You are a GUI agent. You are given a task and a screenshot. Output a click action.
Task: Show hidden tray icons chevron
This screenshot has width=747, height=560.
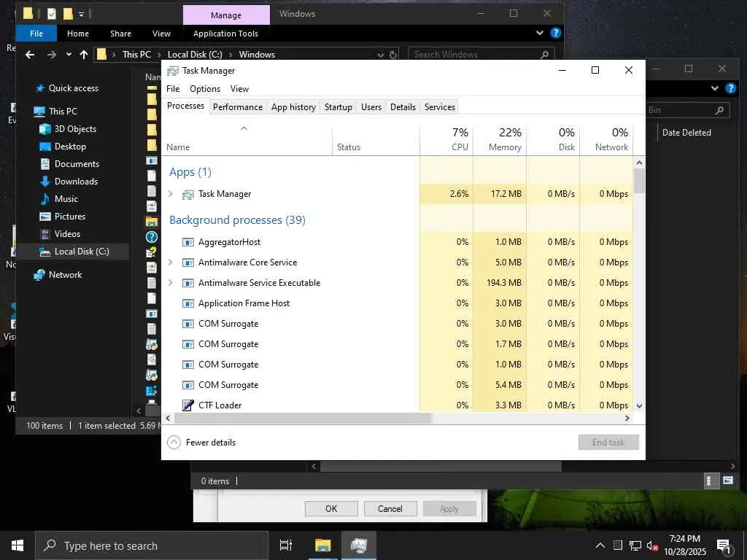pyautogui.click(x=600, y=545)
